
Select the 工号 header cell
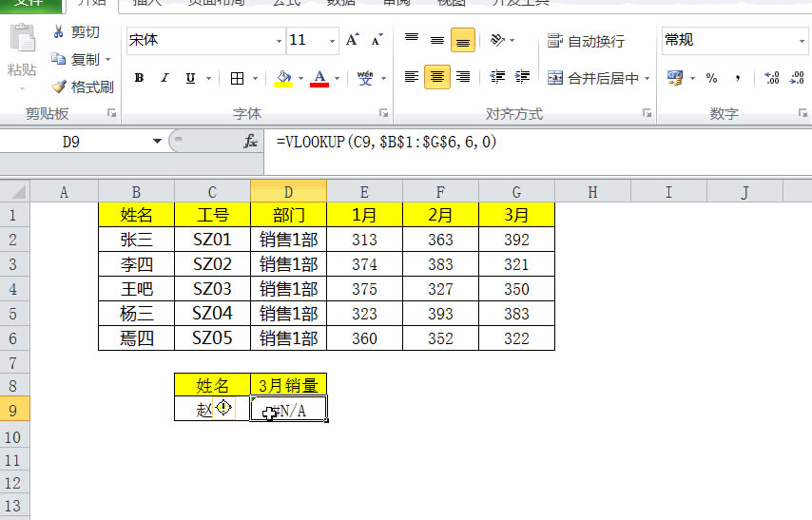212,215
